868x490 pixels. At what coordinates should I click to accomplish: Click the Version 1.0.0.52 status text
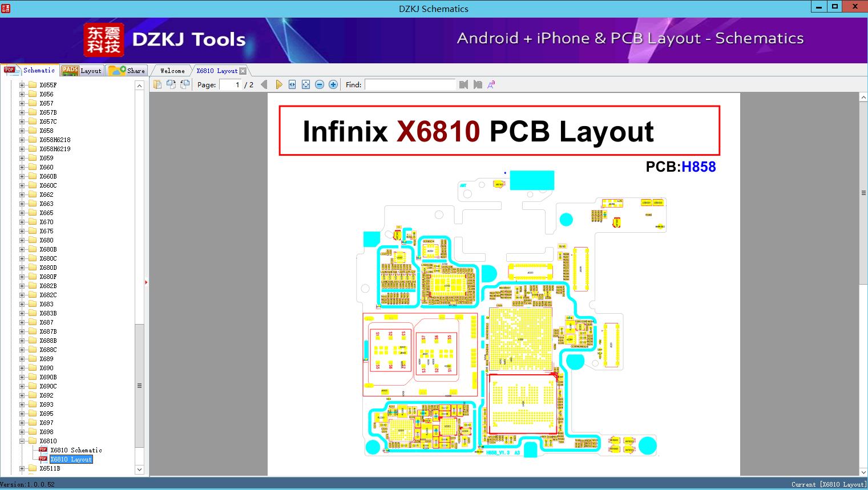click(x=27, y=484)
